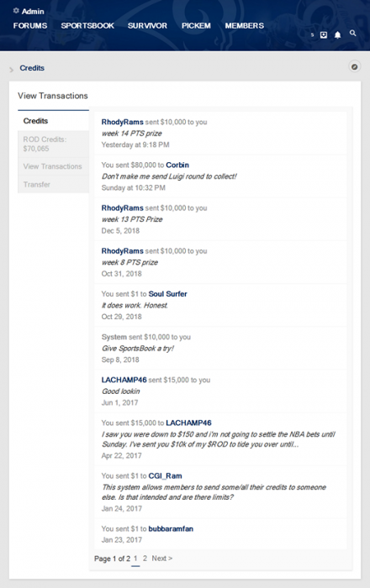Screen dimensions: 370x588
Task: Click the compass navigation icon
Action: [x=354, y=67]
